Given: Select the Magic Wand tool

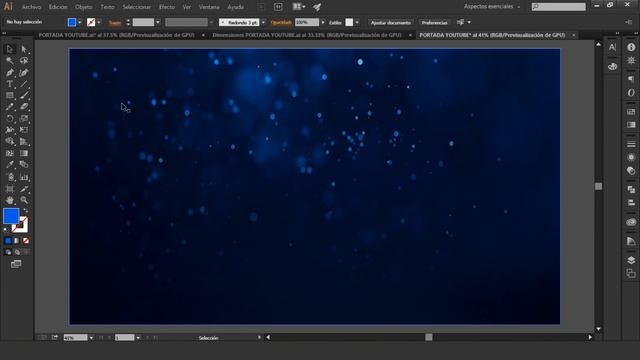Looking at the screenshot, I should (10, 61).
